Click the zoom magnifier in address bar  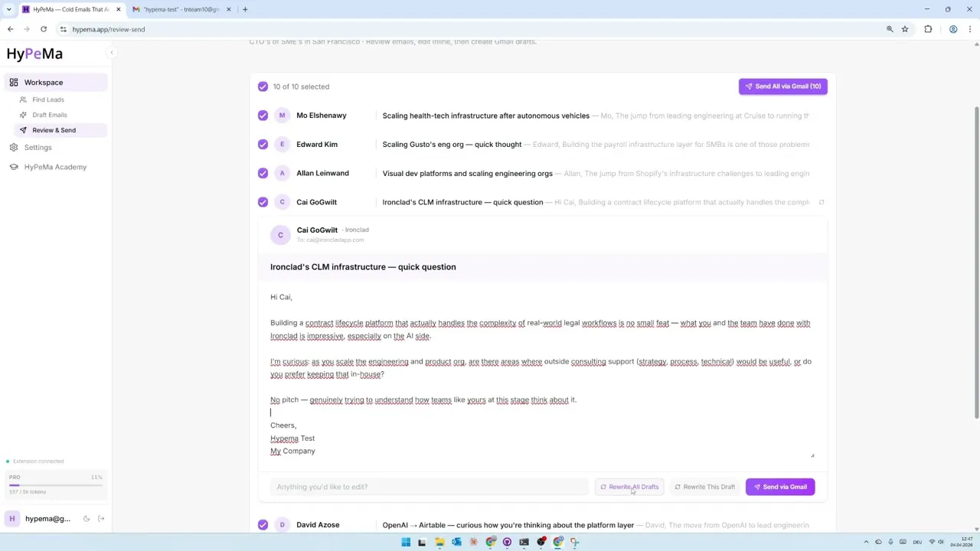(890, 29)
